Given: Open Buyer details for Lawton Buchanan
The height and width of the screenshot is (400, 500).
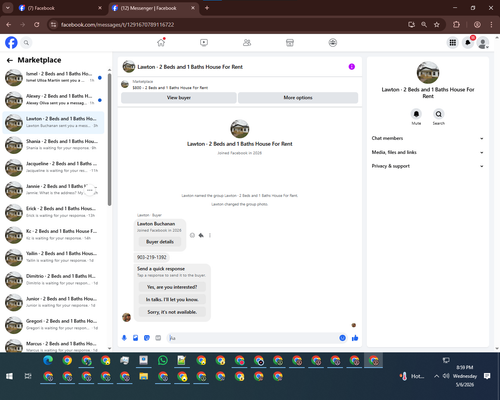Looking at the screenshot, I should 160,242.
